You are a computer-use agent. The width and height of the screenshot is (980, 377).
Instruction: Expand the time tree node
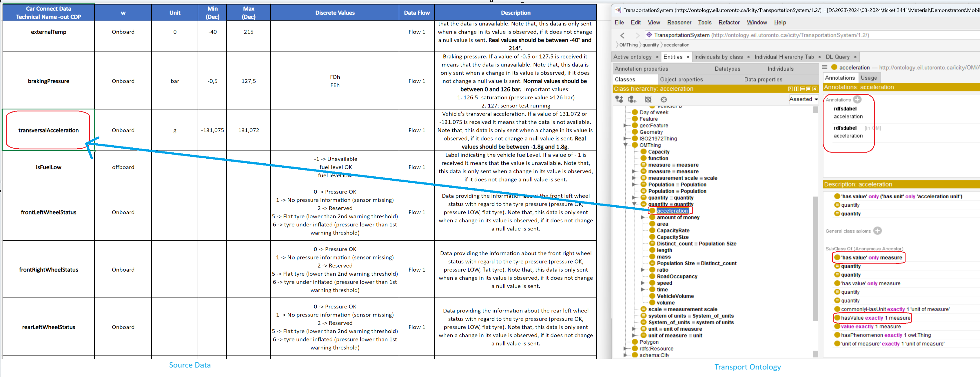[x=643, y=290]
